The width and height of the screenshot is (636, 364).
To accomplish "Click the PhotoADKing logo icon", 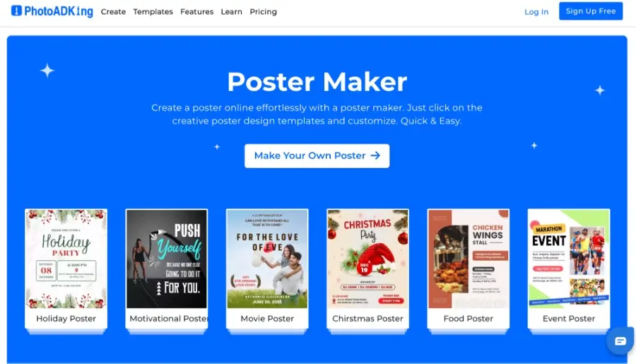I will [16, 11].
